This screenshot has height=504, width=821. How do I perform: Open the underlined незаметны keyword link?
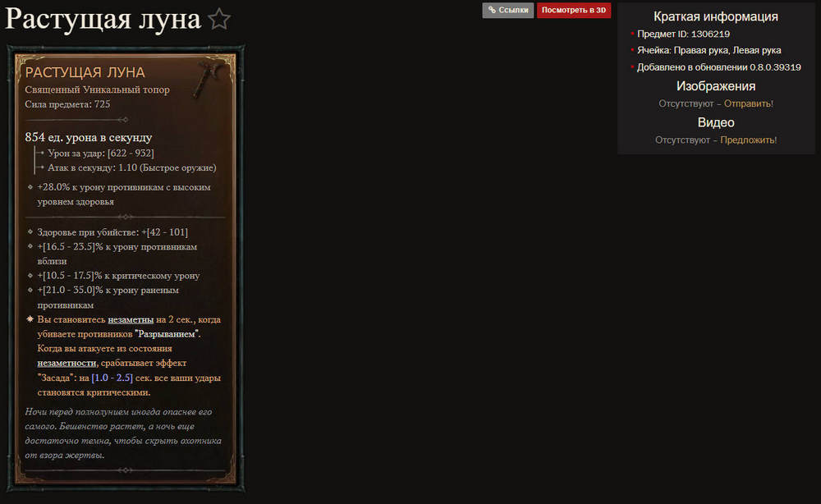point(128,319)
